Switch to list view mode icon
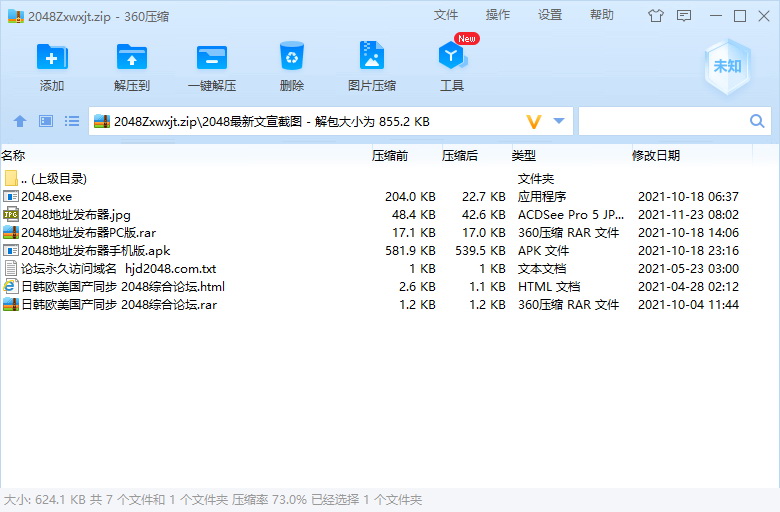The height and width of the screenshot is (512, 780). 72,121
